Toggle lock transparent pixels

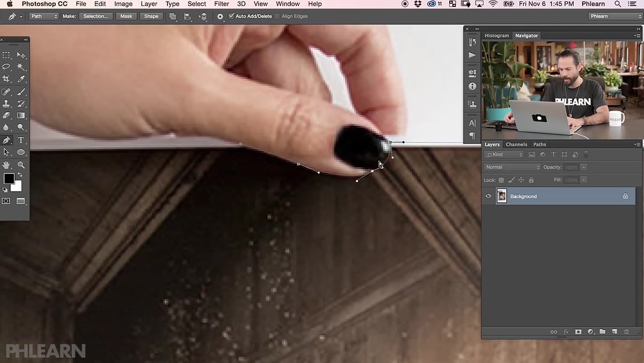pos(501,180)
